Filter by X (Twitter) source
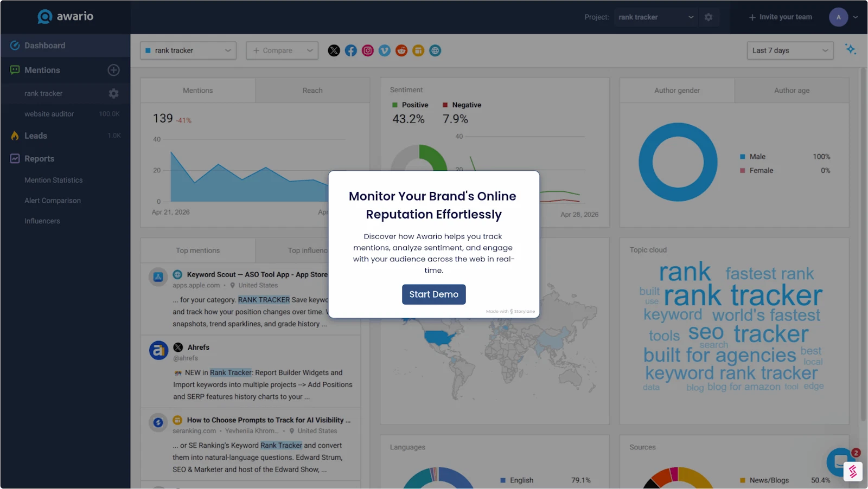Image resolution: width=868 pixels, height=489 pixels. (334, 50)
